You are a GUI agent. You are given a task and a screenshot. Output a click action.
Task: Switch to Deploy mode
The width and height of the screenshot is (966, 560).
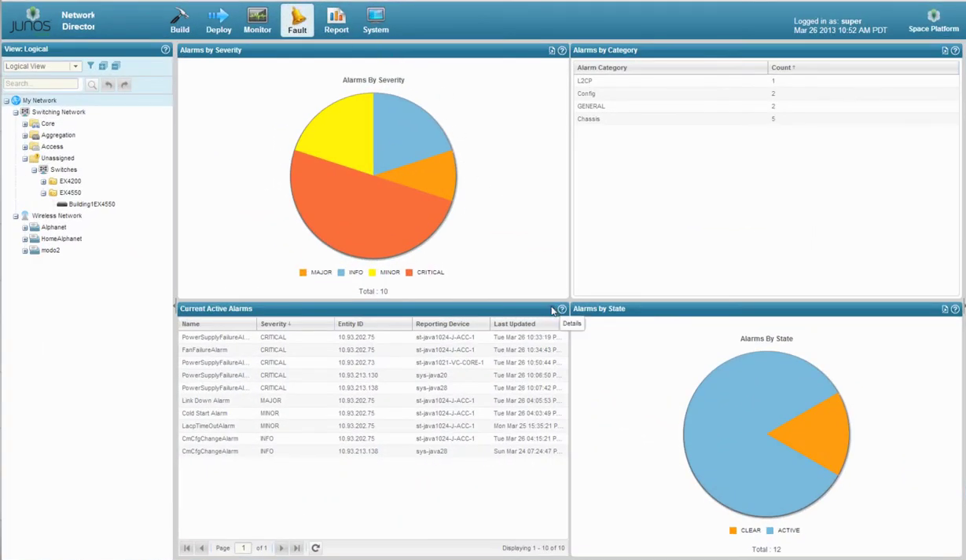pos(219,20)
